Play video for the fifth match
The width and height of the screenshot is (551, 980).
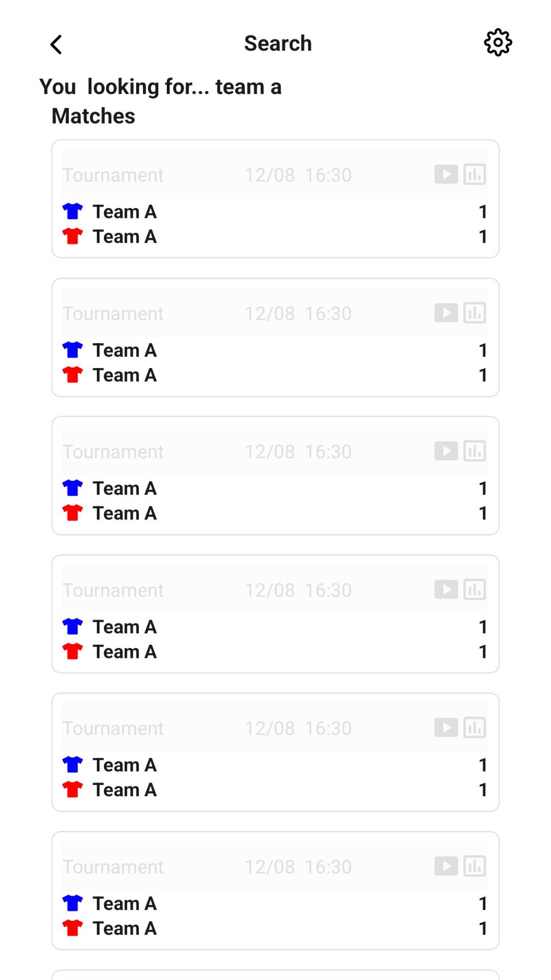446,728
